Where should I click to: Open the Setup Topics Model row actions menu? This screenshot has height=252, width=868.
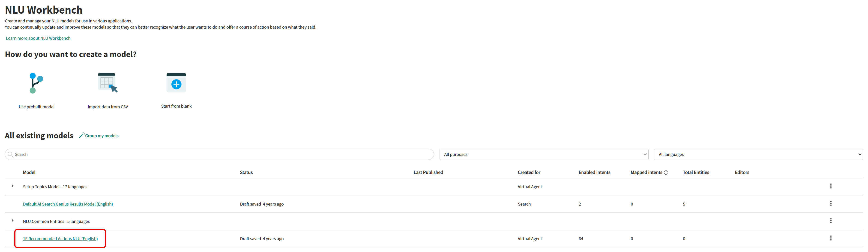[x=831, y=186]
